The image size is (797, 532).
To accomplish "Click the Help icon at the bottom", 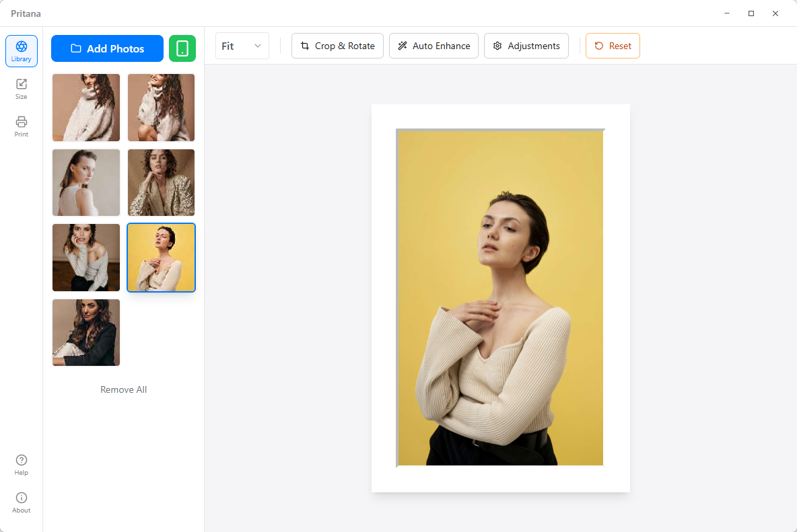I will [21, 463].
